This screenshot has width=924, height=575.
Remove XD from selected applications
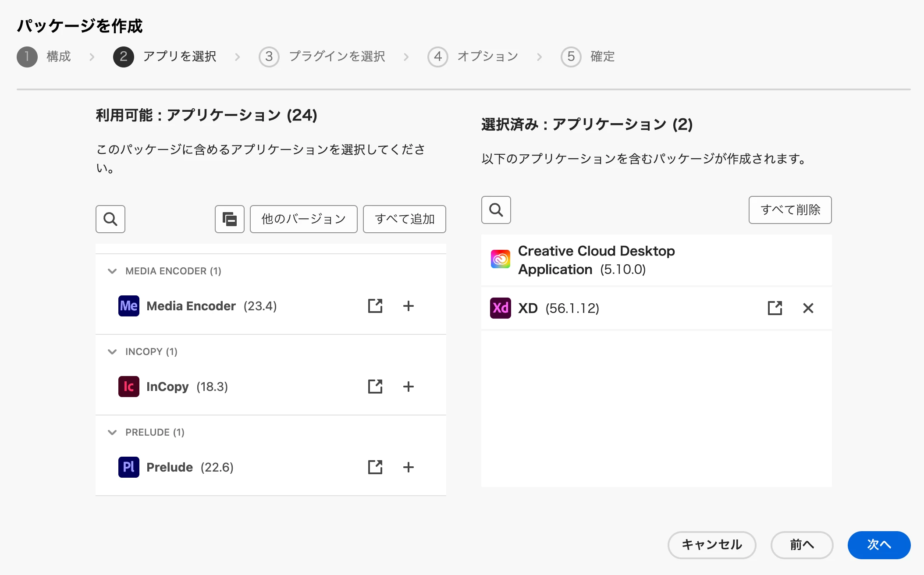tap(808, 308)
